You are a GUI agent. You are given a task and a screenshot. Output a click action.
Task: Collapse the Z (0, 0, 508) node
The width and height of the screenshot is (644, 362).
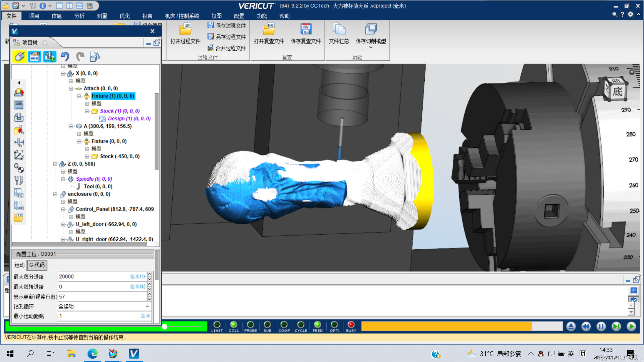55,164
